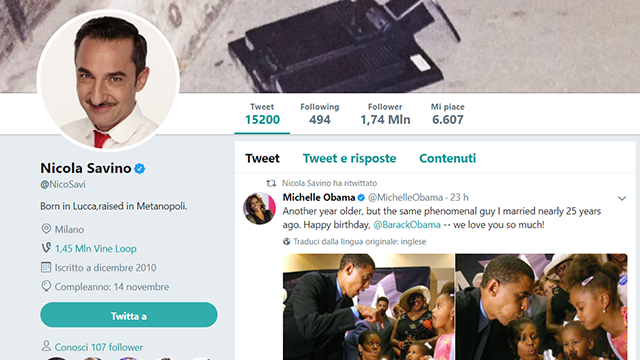The height and width of the screenshot is (360, 640).
Task: Expand the tweet options chevron menu
Action: pyautogui.click(x=622, y=198)
